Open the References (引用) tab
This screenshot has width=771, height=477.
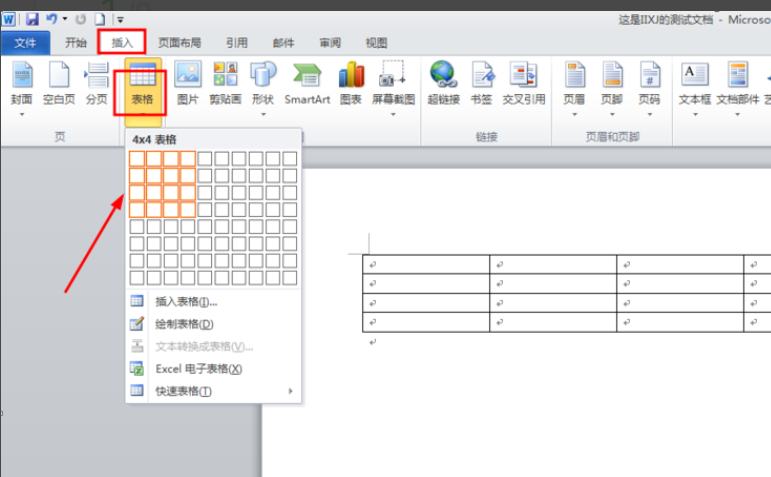(x=237, y=43)
